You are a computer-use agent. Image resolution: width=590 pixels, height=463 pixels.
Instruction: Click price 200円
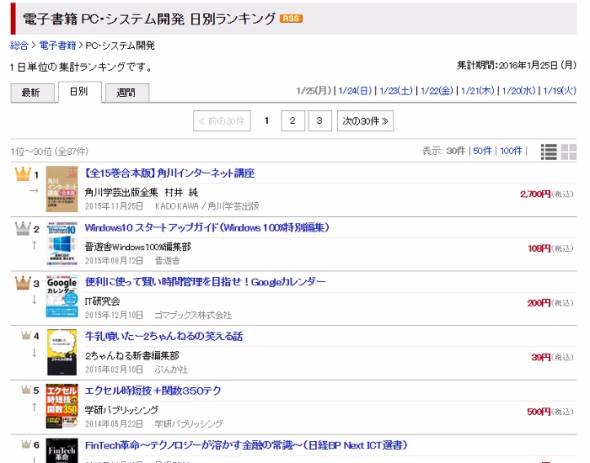click(539, 303)
